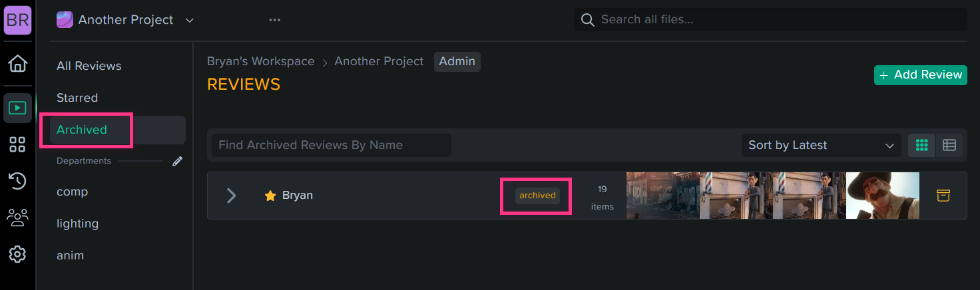Open the history clock icon
Viewport: 980px width, 290px height.
[17, 181]
